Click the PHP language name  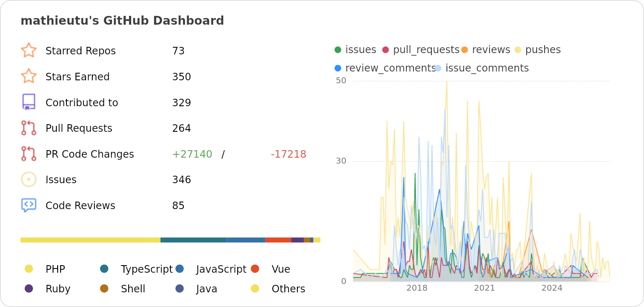coord(55,269)
